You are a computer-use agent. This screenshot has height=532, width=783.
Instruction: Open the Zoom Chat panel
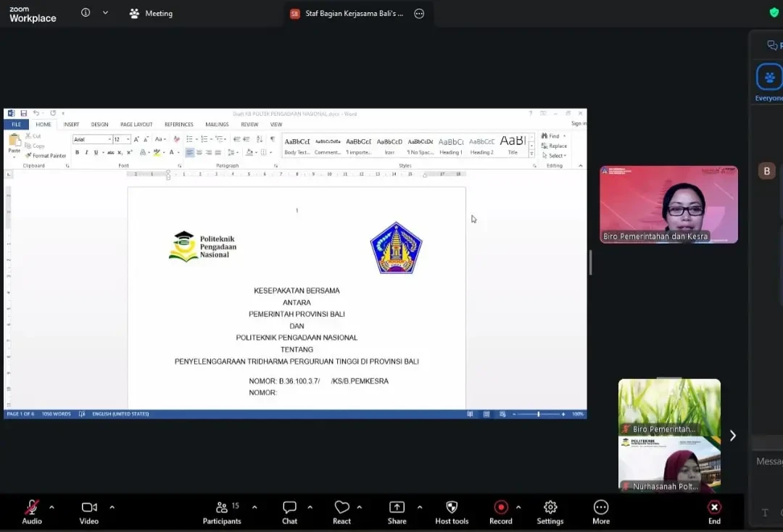[x=289, y=512]
